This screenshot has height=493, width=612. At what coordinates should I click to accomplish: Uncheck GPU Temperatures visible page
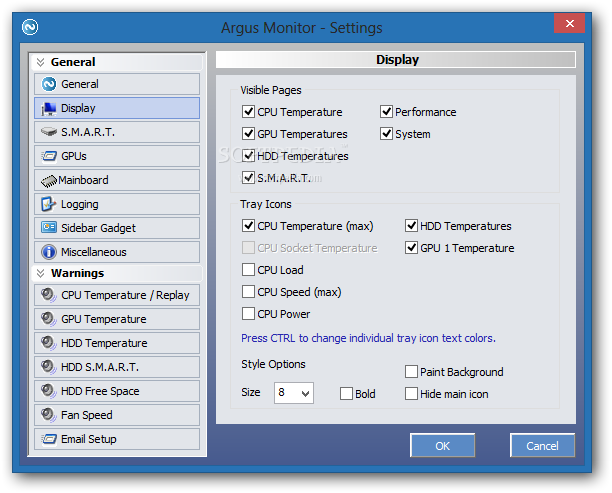[248, 134]
